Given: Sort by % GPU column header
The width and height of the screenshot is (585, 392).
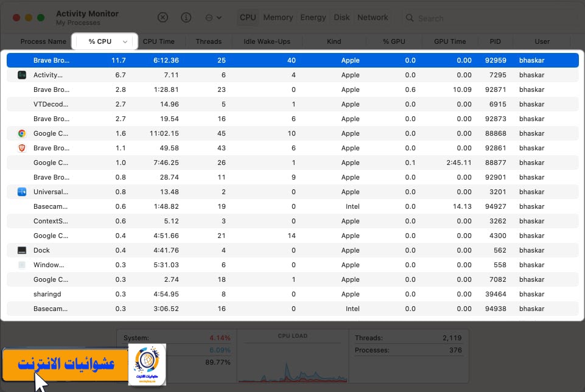Looking at the screenshot, I should [394, 41].
